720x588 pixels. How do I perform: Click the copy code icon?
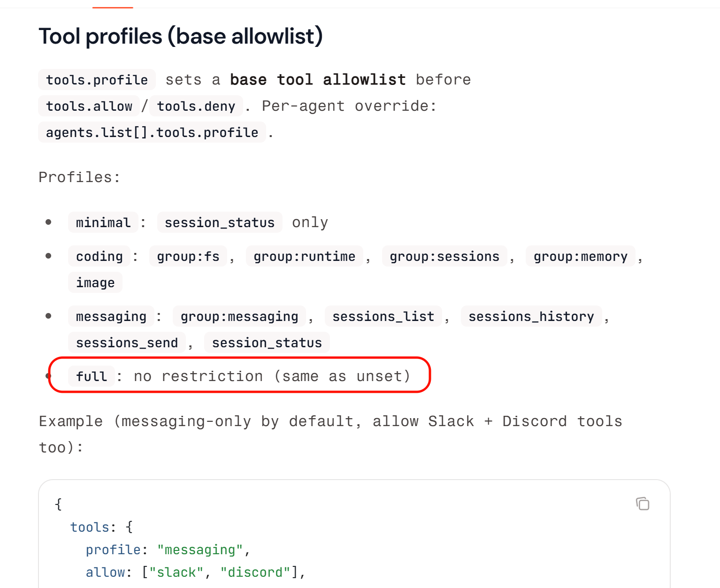tap(643, 504)
